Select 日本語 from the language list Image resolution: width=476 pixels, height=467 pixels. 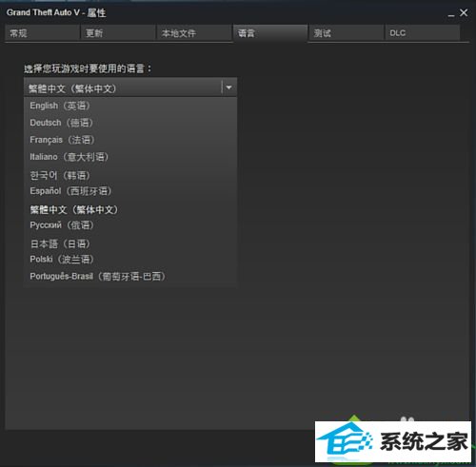pos(130,243)
